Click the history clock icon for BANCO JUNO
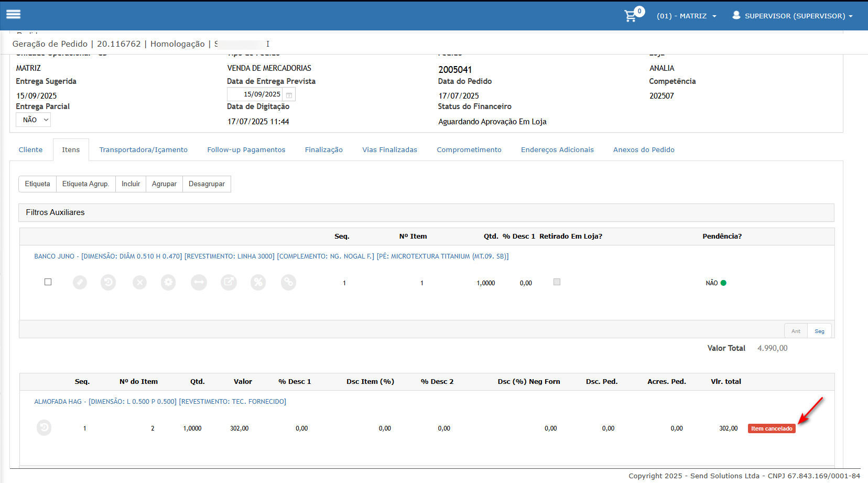The image size is (868, 483). (108, 283)
